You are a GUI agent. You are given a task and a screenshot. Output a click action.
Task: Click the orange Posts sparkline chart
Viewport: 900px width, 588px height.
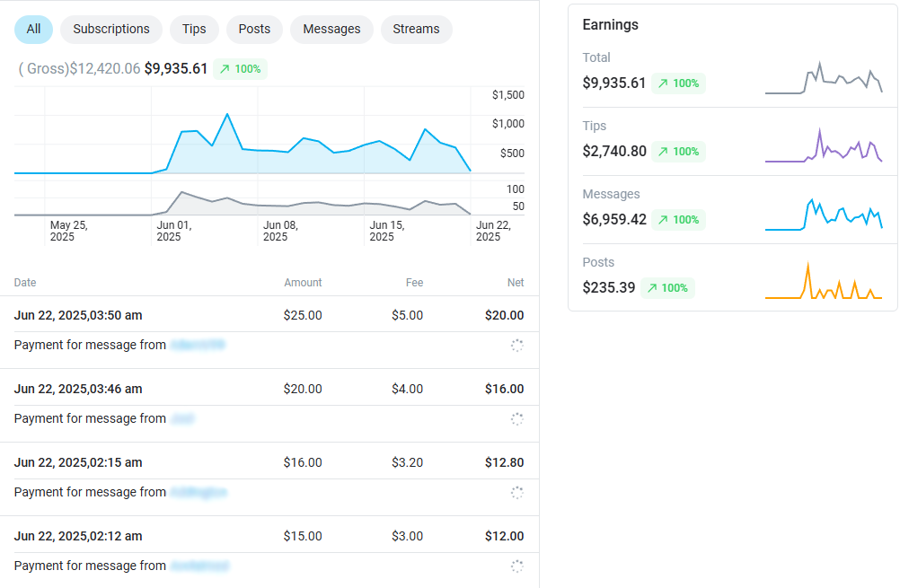823,284
